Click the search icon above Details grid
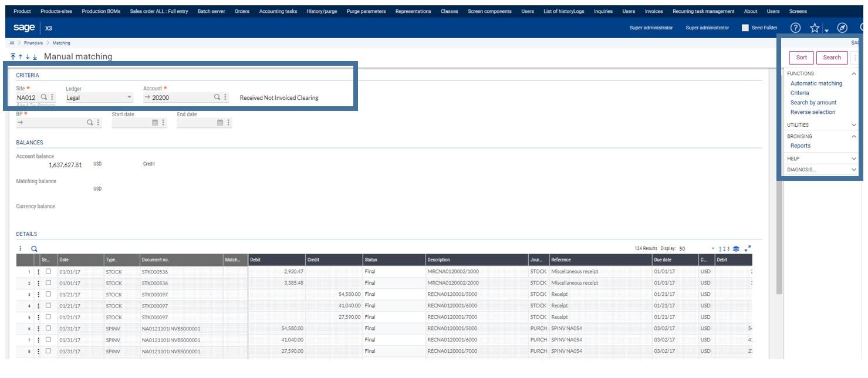Screen dimensions: 868x378 34,248
